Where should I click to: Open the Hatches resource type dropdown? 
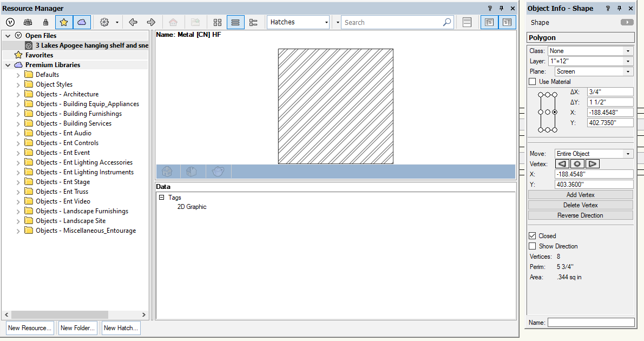pos(299,22)
